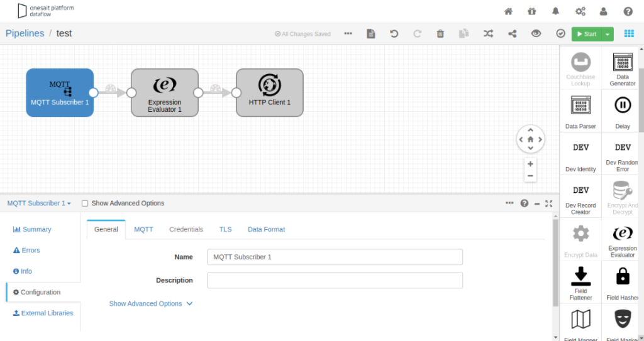This screenshot has height=341, width=644.
Task: Open the settings gears icon
Action: 580,11
